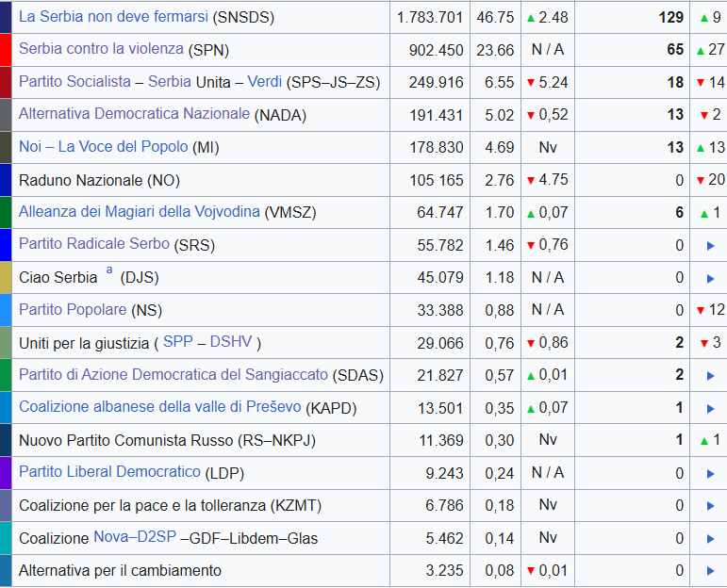Click the DSHV link

(x=231, y=341)
